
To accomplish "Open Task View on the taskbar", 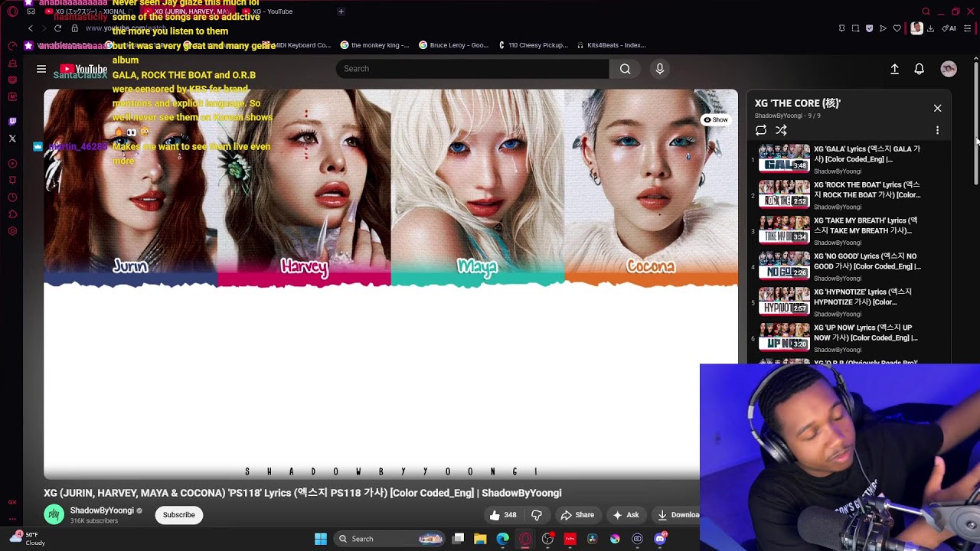I will tap(458, 539).
